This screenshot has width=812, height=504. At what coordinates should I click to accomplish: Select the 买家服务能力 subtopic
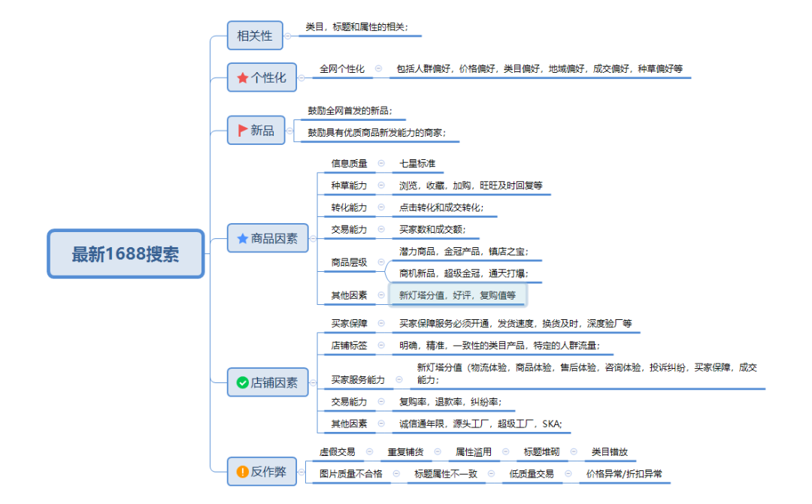tap(358, 380)
